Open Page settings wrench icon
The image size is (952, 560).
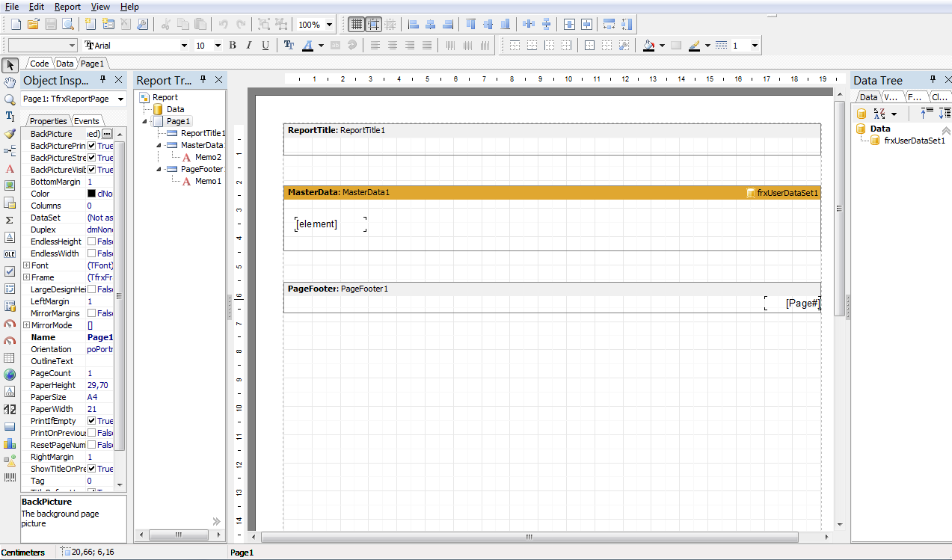coord(143,25)
